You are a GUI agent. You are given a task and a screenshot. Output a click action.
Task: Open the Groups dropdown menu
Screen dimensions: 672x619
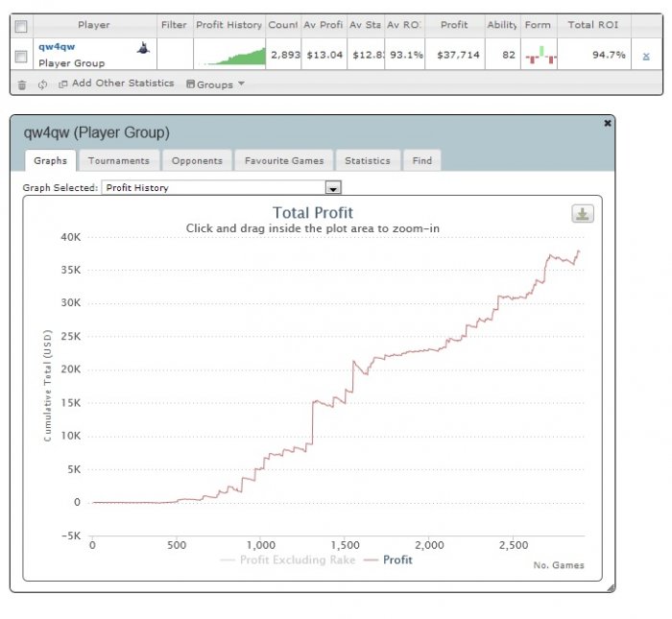[x=216, y=84]
